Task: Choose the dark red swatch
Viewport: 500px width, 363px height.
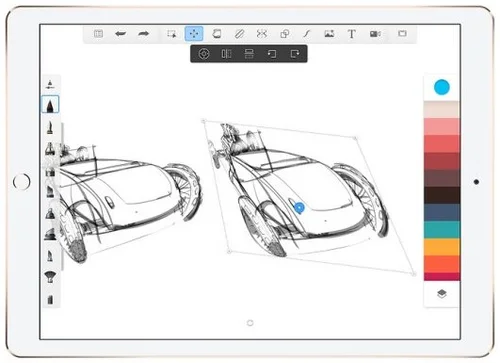Action: (442, 161)
